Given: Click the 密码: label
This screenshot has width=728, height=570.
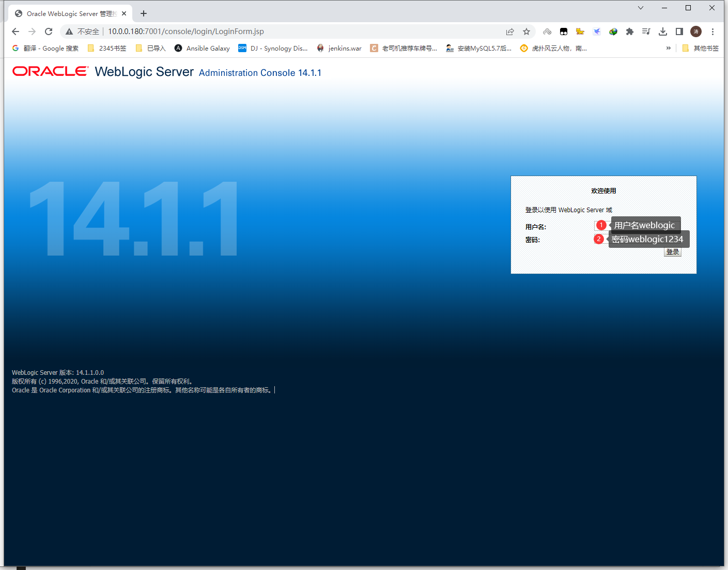Looking at the screenshot, I should (533, 240).
